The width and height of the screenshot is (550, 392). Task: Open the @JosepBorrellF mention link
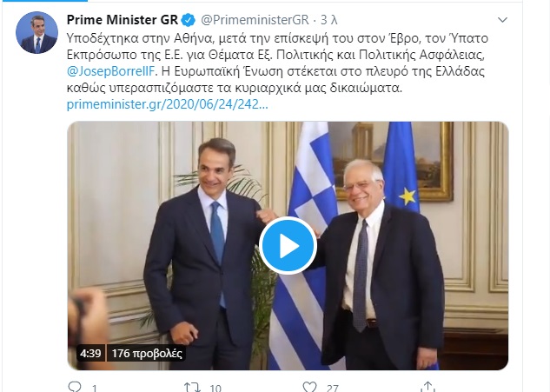110,71
